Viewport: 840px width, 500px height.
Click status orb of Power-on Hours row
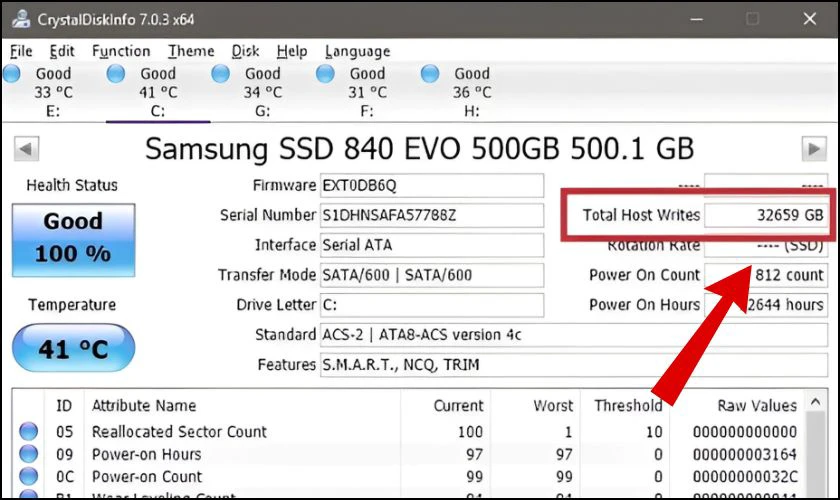(x=28, y=454)
